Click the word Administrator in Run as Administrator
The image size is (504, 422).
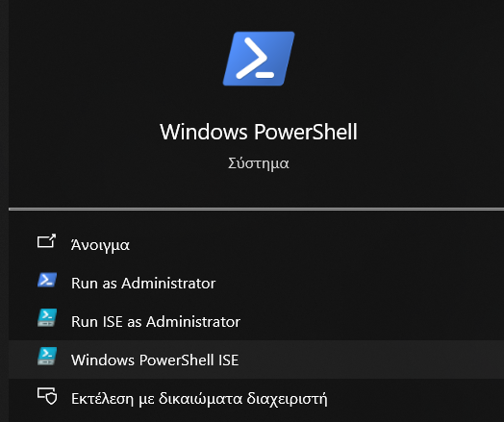click(168, 284)
